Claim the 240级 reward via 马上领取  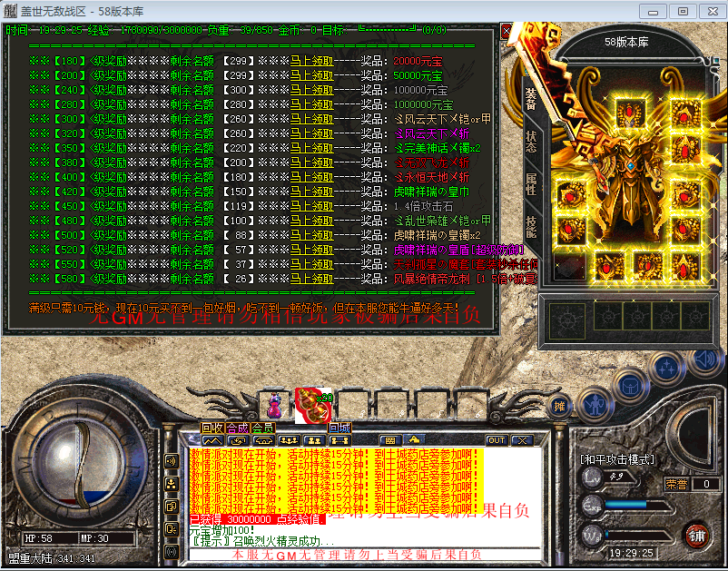click(312, 90)
